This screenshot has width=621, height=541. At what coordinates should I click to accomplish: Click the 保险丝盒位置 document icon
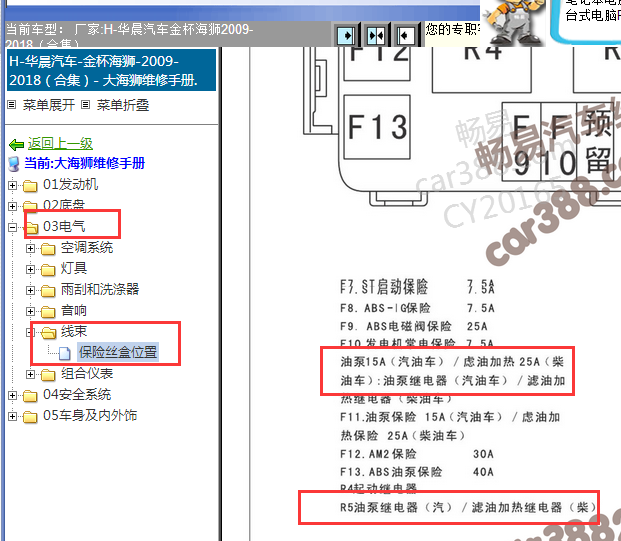coord(65,353)
